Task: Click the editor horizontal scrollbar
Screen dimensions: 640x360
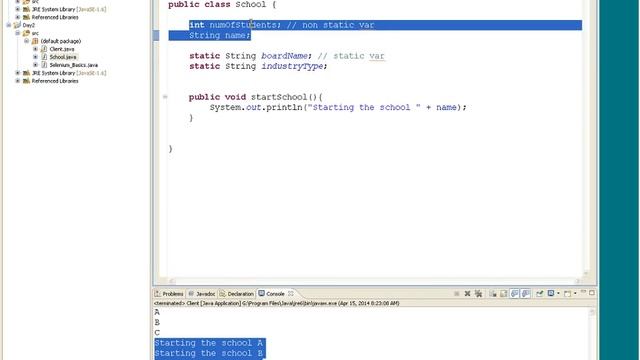Action: click(x=374, y=281)
